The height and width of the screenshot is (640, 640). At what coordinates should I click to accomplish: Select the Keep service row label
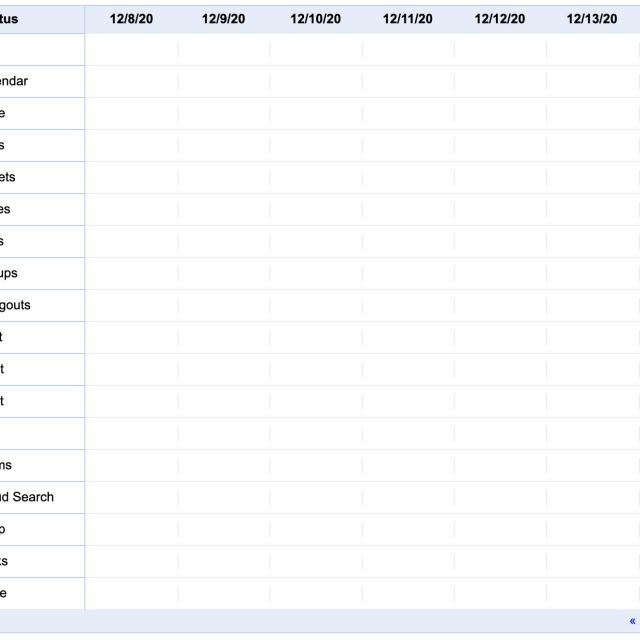tap(4, 529)
